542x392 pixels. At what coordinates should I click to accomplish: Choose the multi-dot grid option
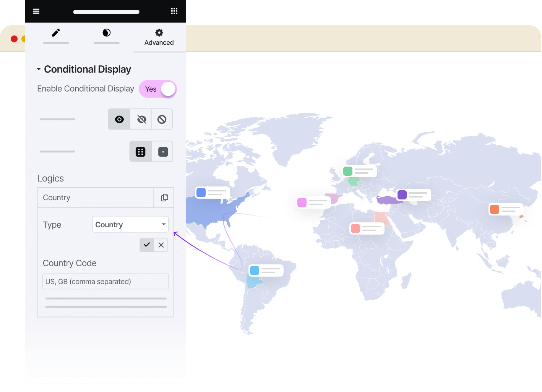click(141, 152)
